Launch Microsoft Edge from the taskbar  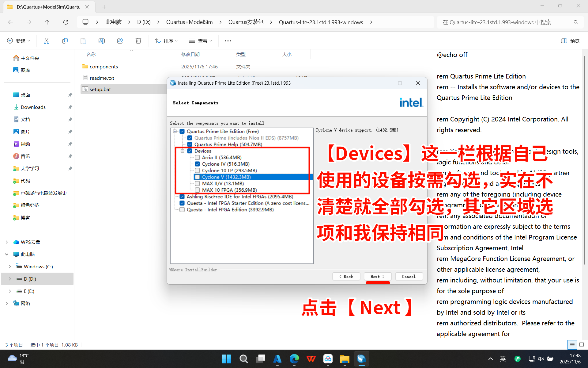tap(294, 359)
